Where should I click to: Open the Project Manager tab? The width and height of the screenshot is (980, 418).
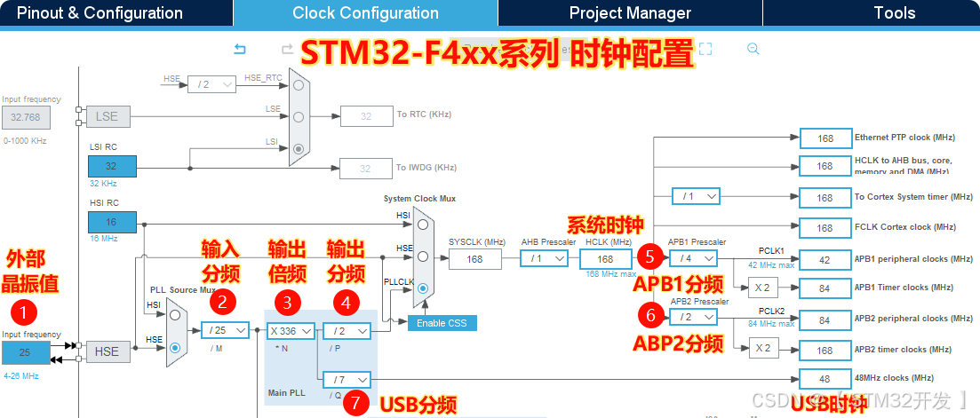[630, 13]
